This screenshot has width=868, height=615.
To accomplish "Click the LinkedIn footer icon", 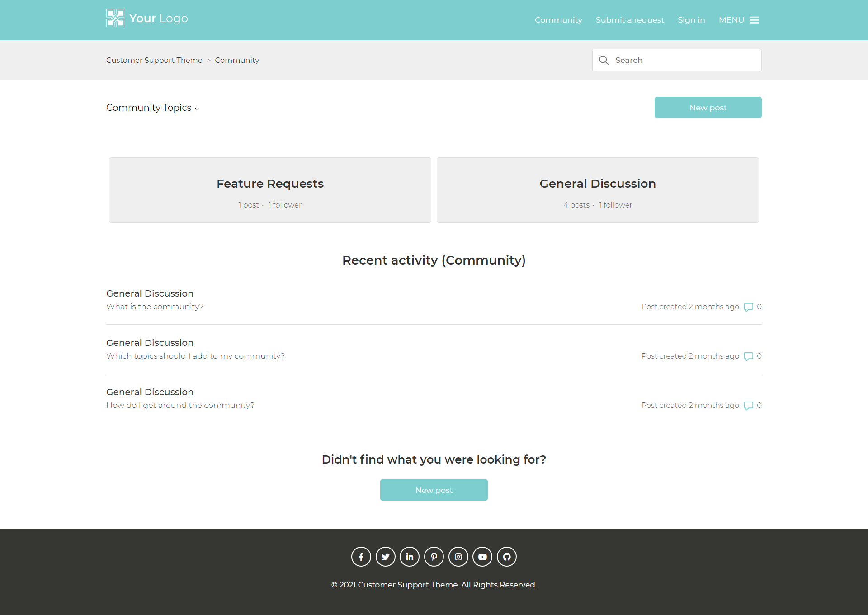I will 410,557.
